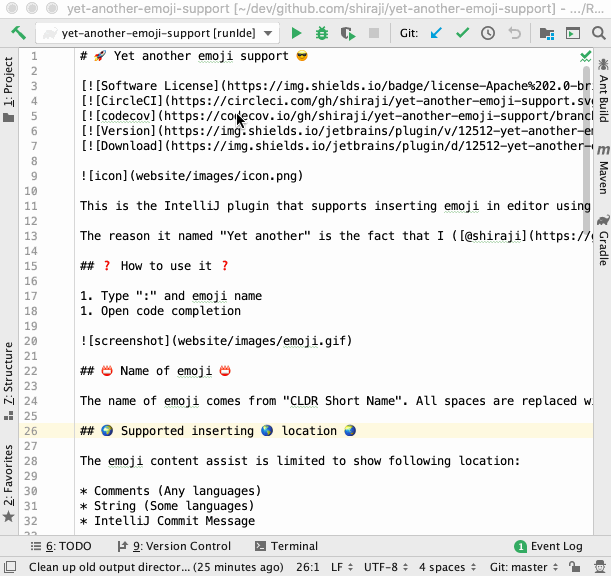Click the 'Yet another emoji support' title line
The image size is (611, 576).
(x=194, y=56)
